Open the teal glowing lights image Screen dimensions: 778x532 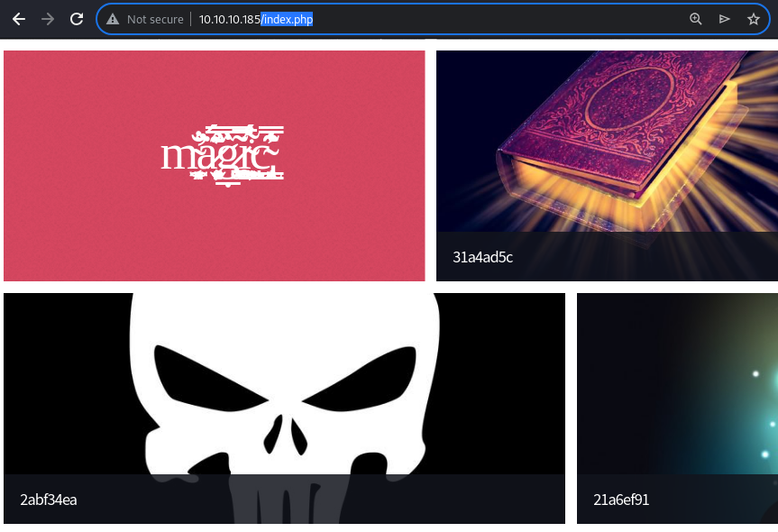coord(677,408)
